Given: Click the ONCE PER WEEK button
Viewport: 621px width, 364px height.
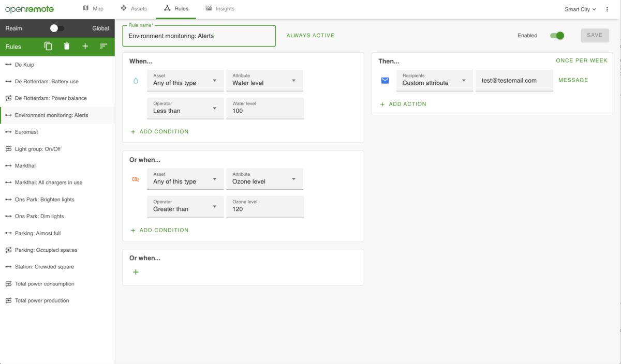Looking at the screenshot, I should [x=582, y=60].
